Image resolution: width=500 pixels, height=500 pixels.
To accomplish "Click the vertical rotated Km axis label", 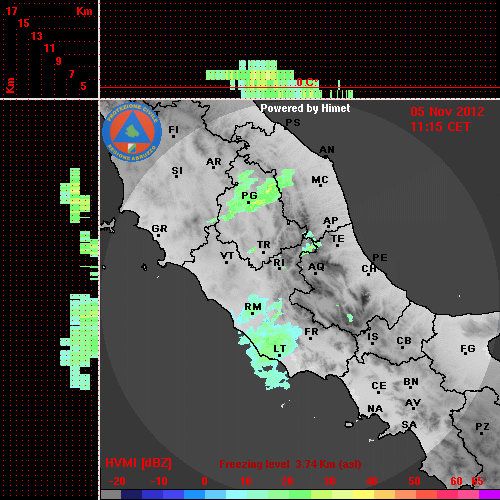I will 11,86.
